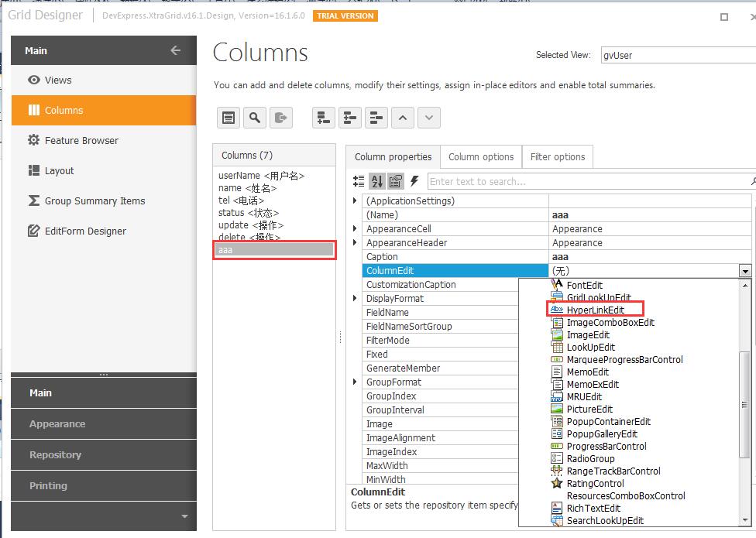Screen dimensions: 756x538
Task: Expand the navigation overflow arrow at bottom
Action: tap(184, 516)
